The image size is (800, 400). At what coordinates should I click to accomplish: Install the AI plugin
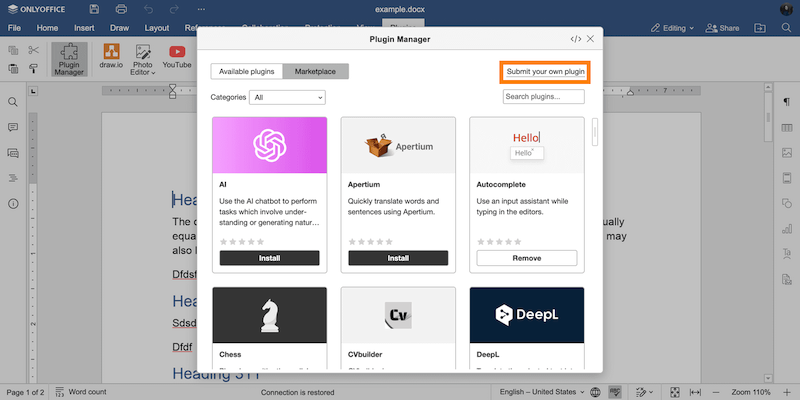click(269, 258)
